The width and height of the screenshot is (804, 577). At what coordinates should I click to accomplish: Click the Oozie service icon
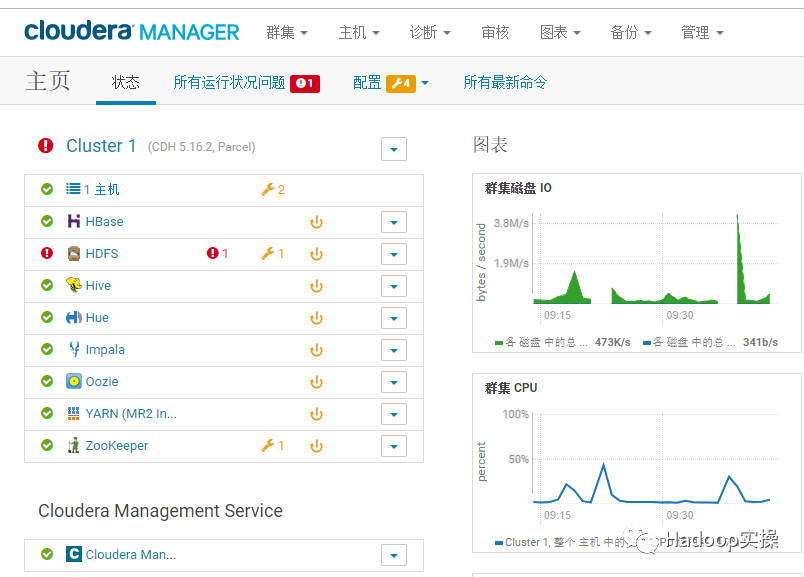pyautogui.click(x=74, y=381)
